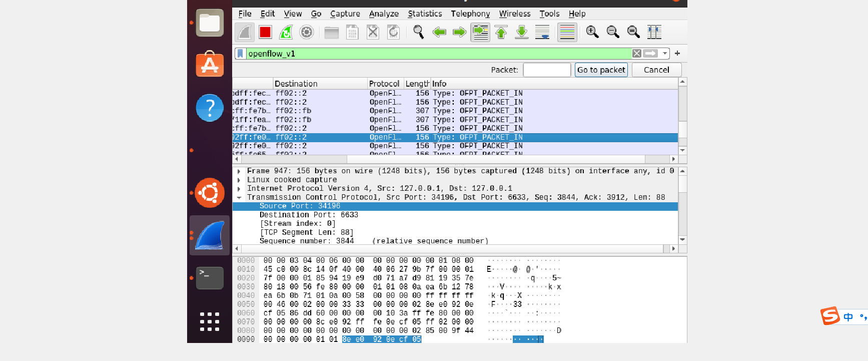This screenshot has width=868, height=361.
Task: Expand the Linux cooked capture node
Action: pyautogui.click(x=239, y=180)
